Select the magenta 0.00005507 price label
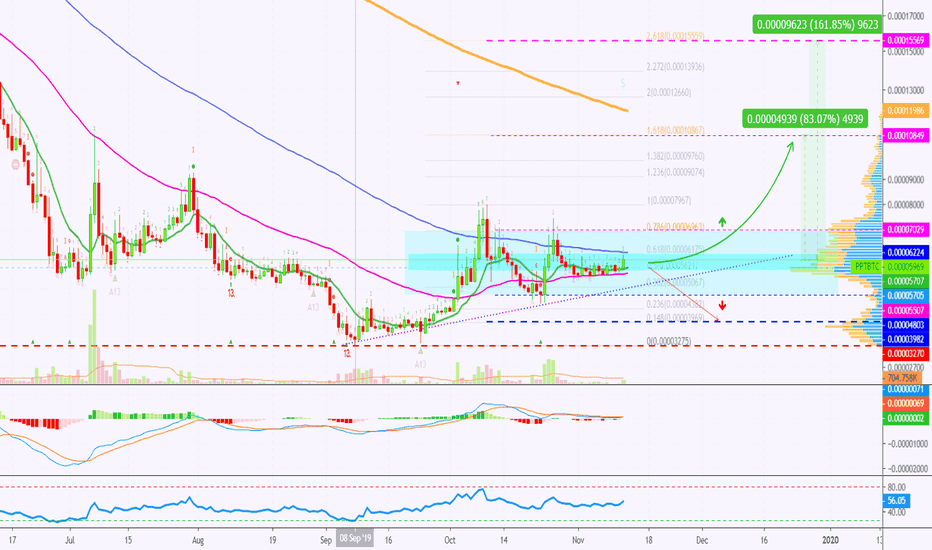This screenshot has height=550, width=932. (x=906, y=310)
